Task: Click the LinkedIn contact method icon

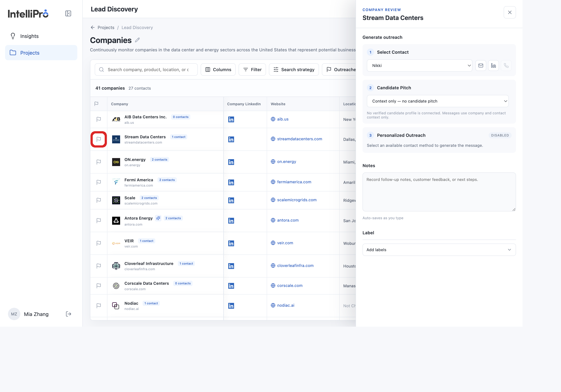Action: pos(493,66)
